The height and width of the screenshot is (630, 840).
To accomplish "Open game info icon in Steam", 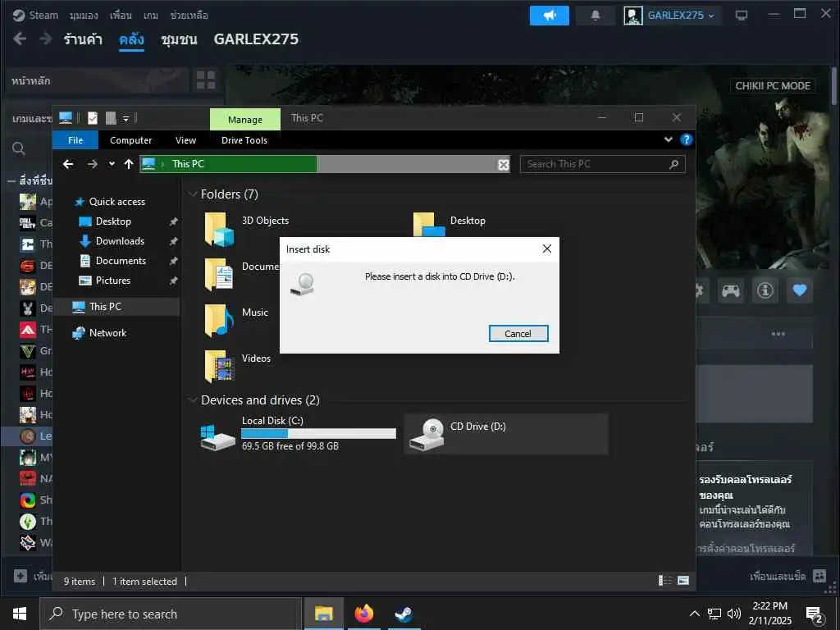I will click(x=765, y=290).
